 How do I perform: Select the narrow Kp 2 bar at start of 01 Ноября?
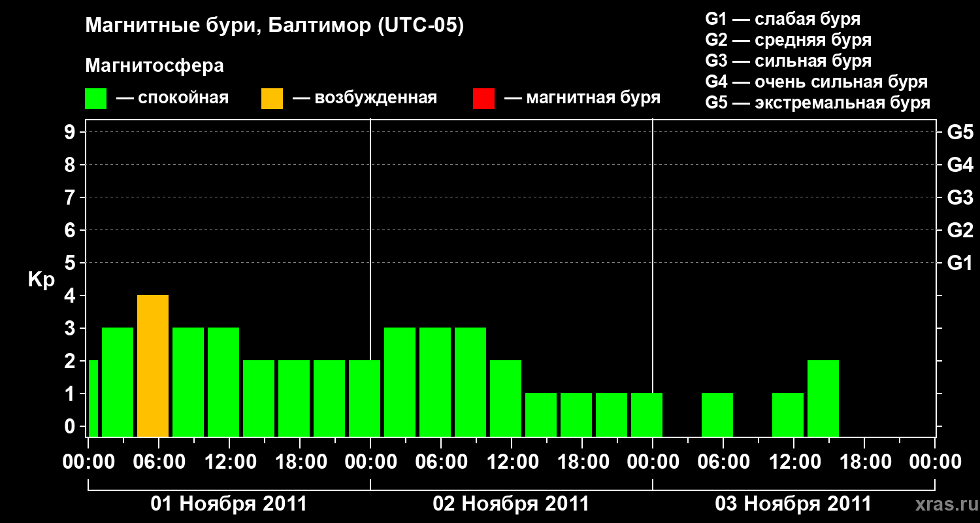pos(93,398)
